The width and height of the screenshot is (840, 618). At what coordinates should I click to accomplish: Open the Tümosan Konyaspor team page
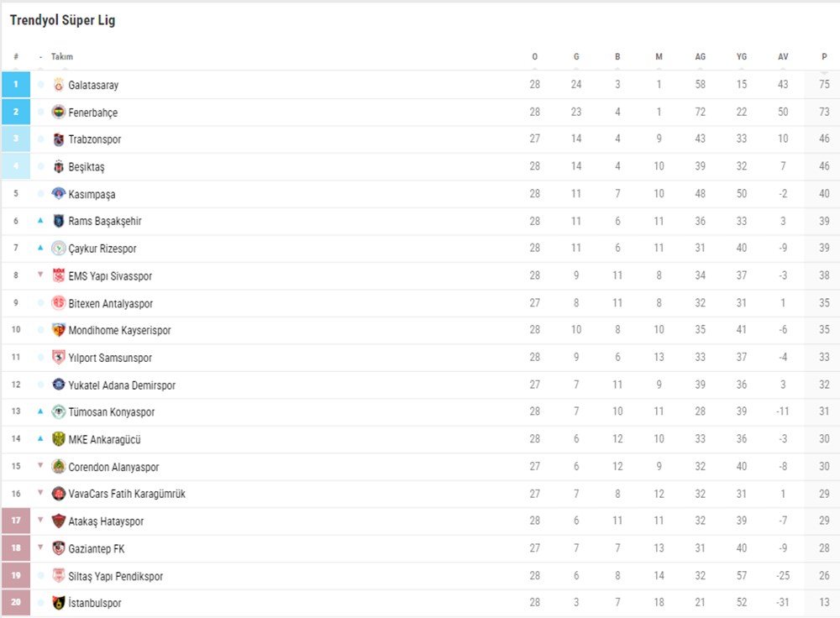click(x=111, y=412)
